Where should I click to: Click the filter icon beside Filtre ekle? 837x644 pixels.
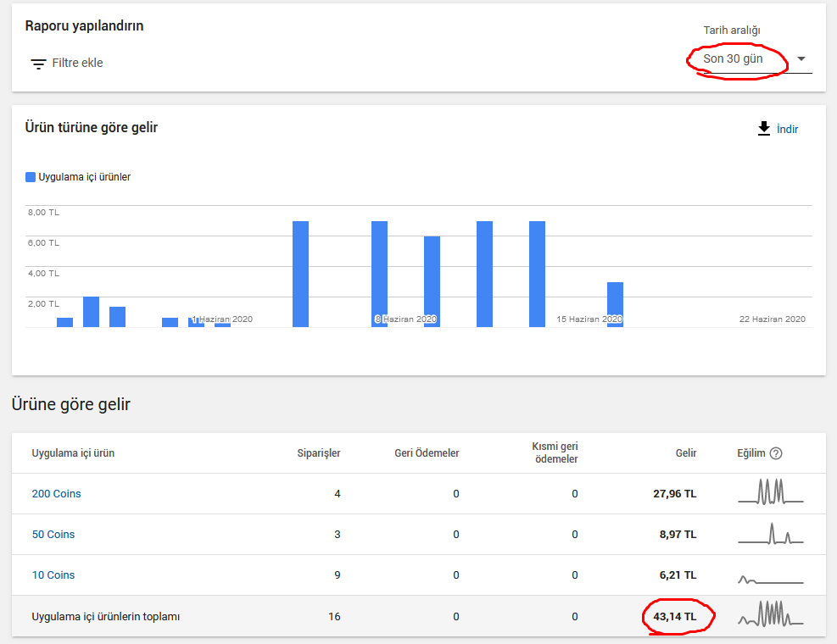tap(38, 64)
